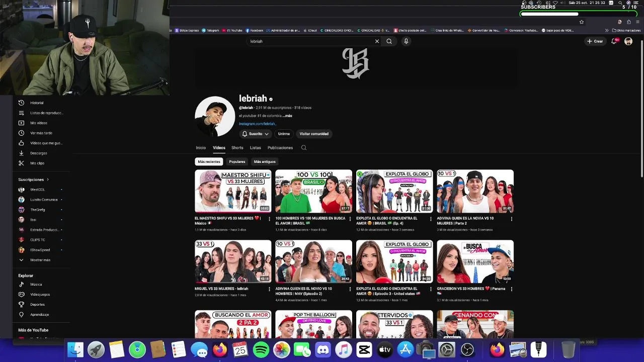Open the Maestro Shifu vs 33 Mujeres thumbnail
Image resolution: width=644 pixels, height=362 pixels.
tap(233, 191)
